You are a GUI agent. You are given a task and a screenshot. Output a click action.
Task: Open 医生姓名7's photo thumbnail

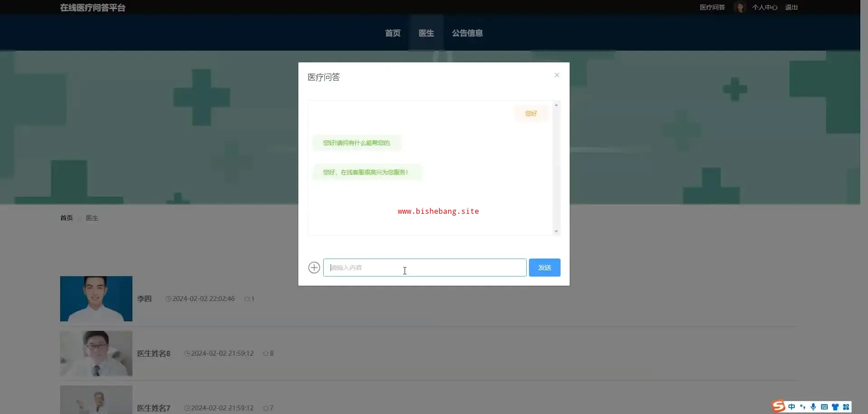click(x=96, y=400)
